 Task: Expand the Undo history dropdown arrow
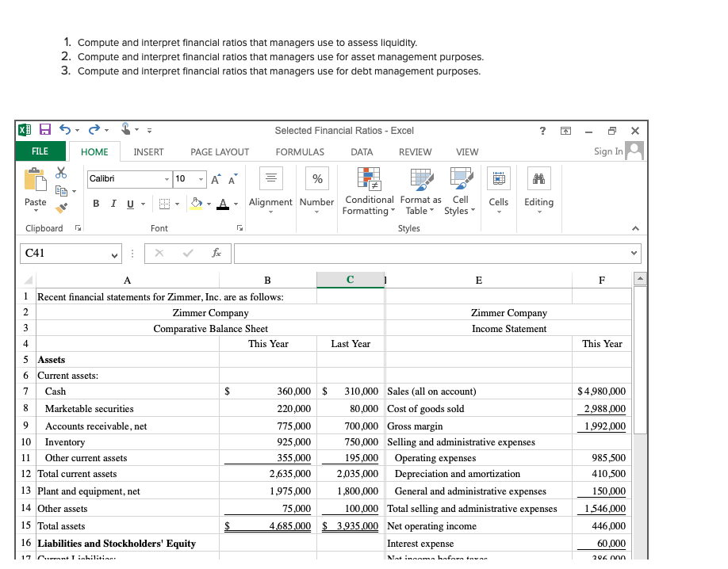coord(78,131)
